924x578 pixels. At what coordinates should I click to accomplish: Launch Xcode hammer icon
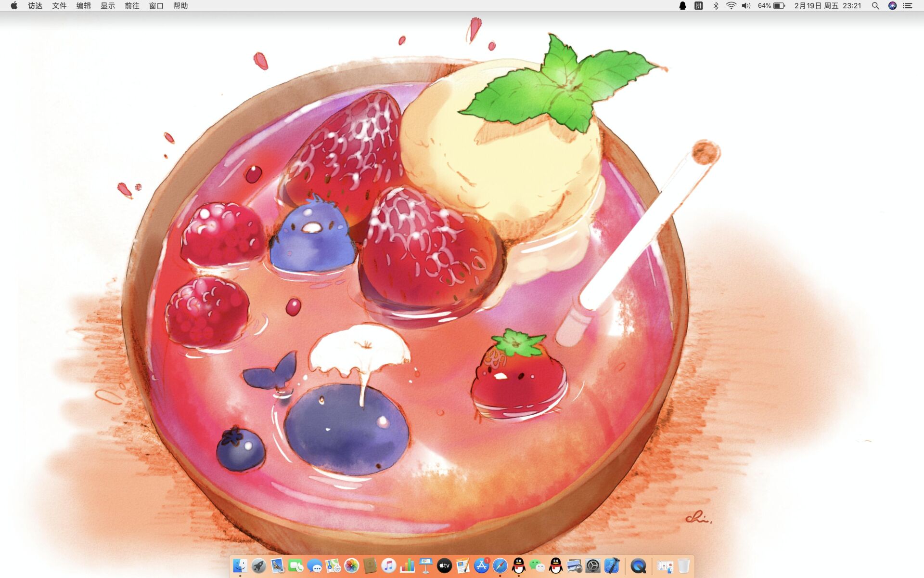[x=612, y=565]
